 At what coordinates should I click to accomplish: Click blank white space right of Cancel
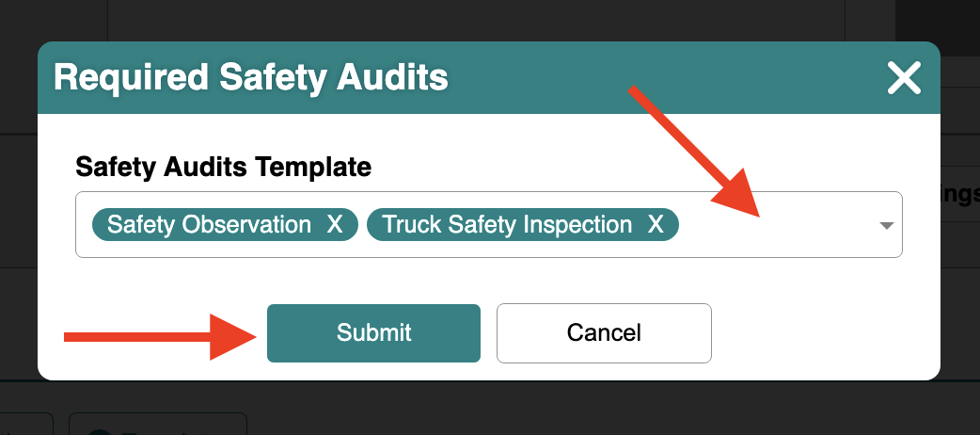[825, 333]
